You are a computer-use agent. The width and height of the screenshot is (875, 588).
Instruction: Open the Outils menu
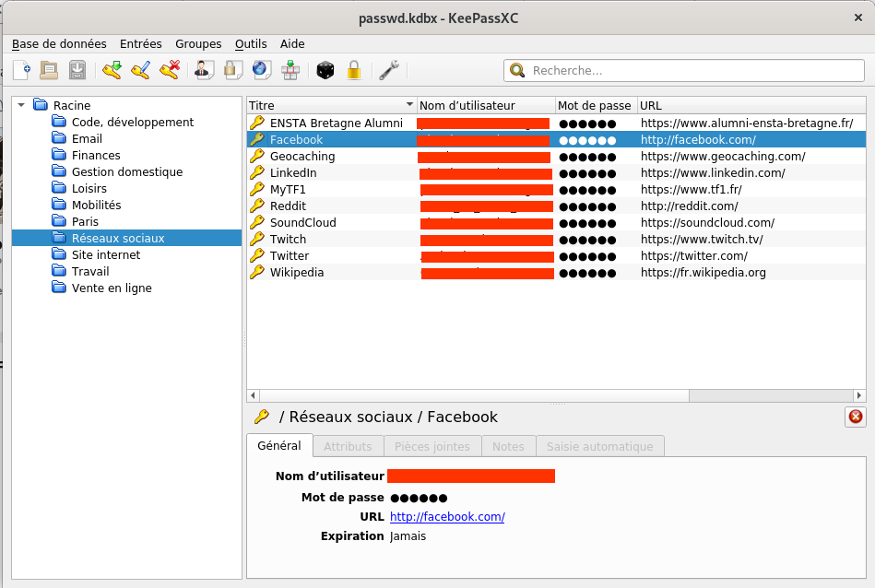(251, 43)
